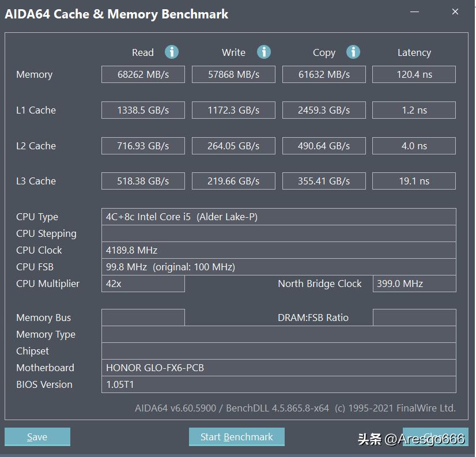Image resolution: width=476 pixels, height=457 pixels.
Task: Click the CPU Multiplier field showing 42x
Action: pos(142,284)
